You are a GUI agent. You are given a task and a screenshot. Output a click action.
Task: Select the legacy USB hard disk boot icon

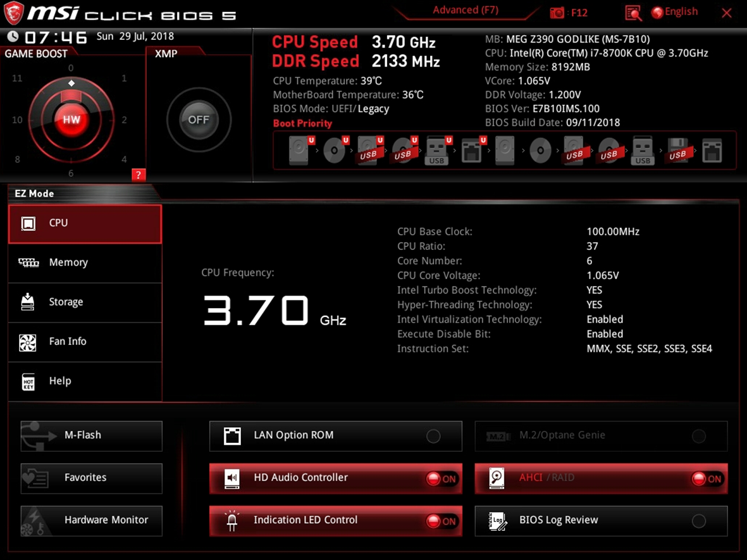[x=574, y=150]
